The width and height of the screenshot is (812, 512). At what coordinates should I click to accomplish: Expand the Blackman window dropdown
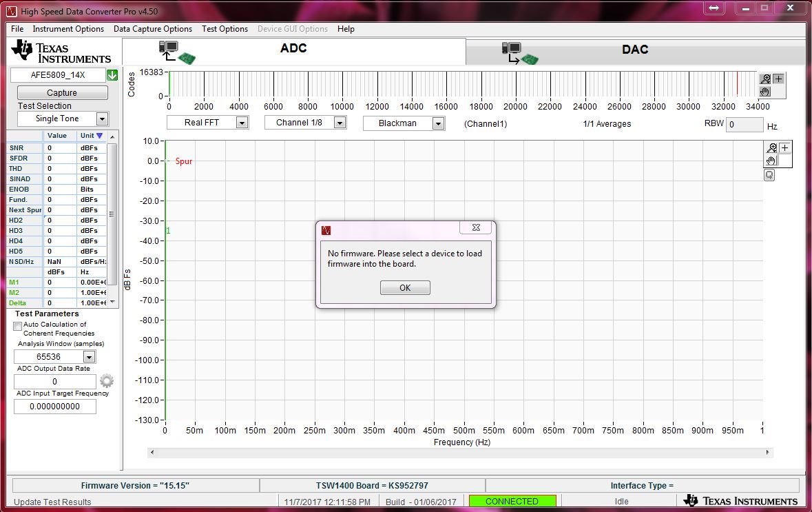tap(438, 123)
